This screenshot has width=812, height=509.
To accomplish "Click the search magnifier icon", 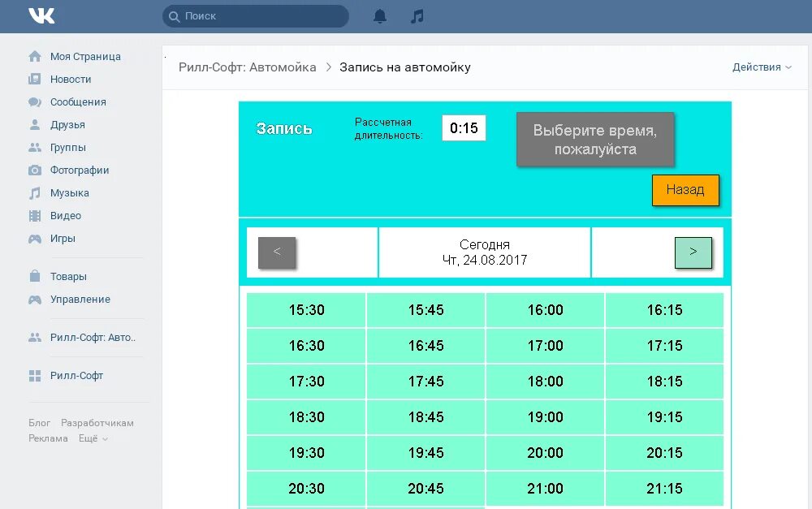I will click(175, 16).
